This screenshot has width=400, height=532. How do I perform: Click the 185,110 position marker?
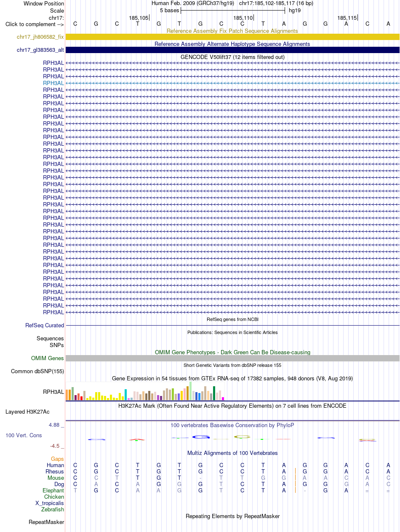(x=243, y=18)
